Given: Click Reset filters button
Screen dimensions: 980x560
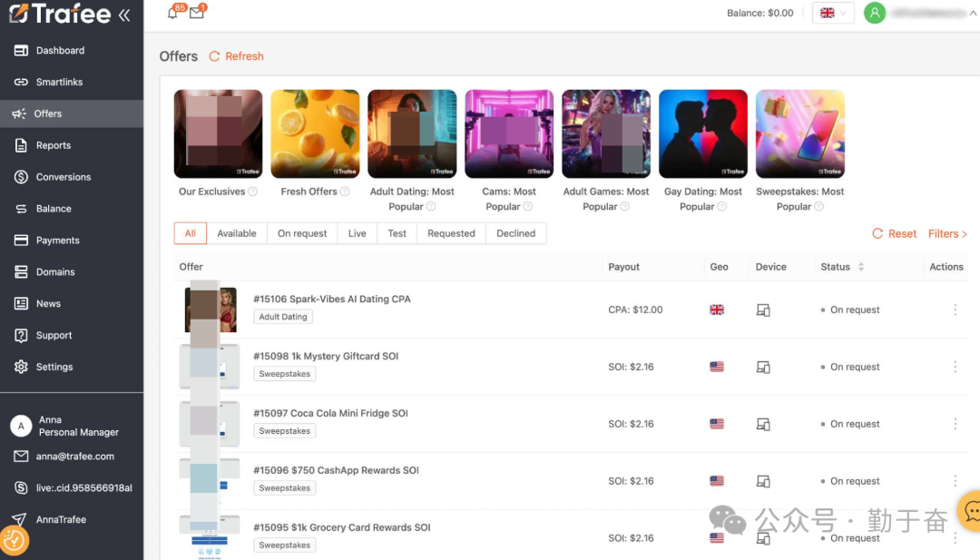Looking at the screenshot, I should coord(895,234).
